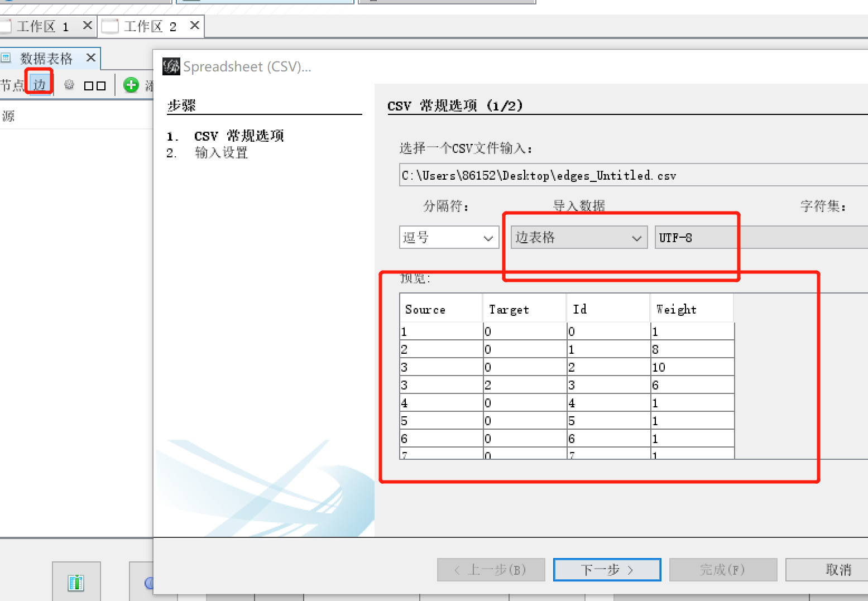Click the statistics icon at bottom left

click(76, 582)
